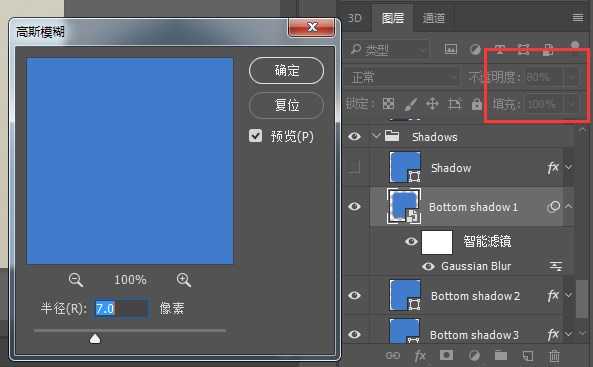Switch to the 通道 channels tab

433,18
